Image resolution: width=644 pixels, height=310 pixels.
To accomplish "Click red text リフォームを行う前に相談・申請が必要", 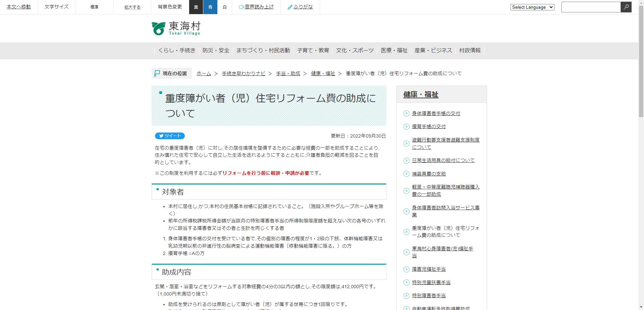I will pos(266,173).
